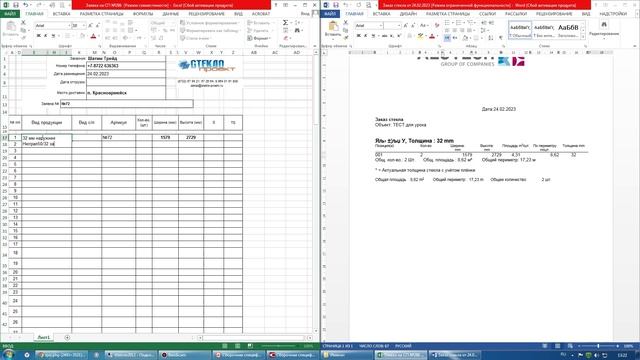Viewport: 640px width, 360px height.
Task: Click font color red A in Word
Action: (432, 36)
